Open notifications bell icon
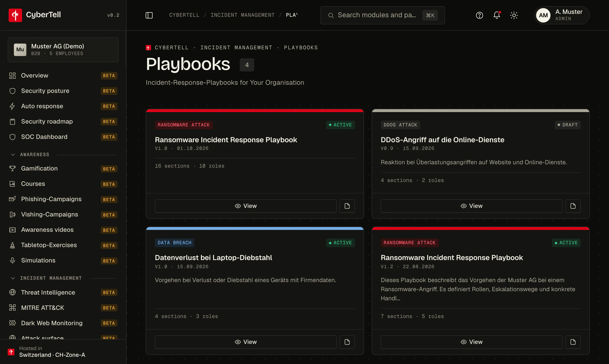609x364 pixels. coord(497,15)
